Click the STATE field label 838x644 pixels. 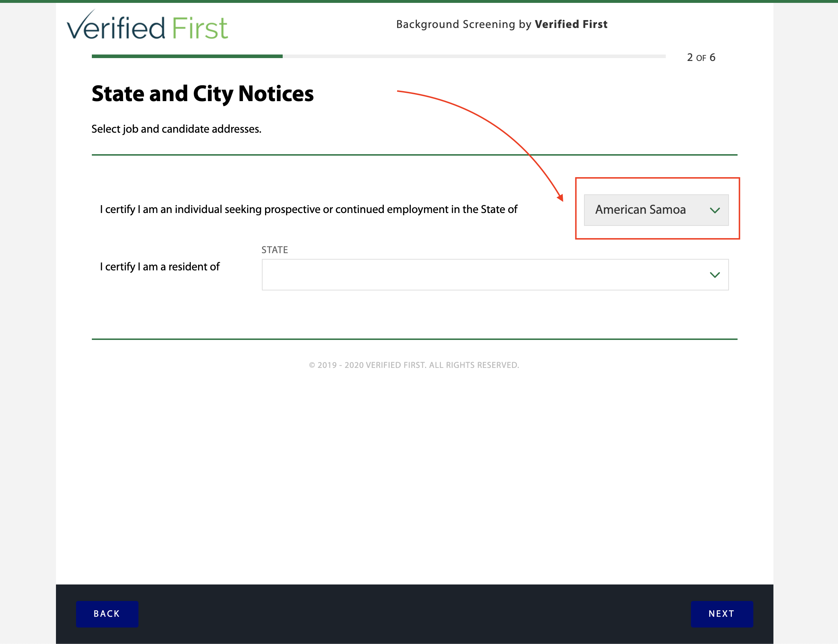[x=274, y=250]
